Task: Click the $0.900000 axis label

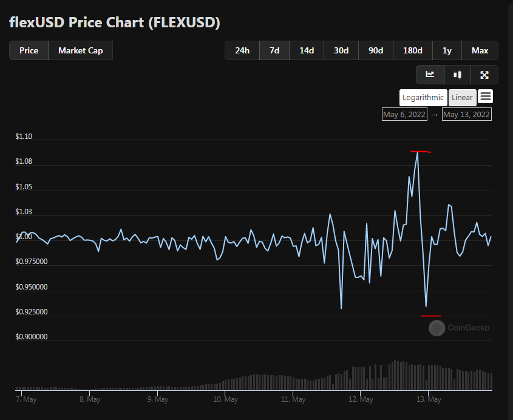Action: tap(32, 337)
